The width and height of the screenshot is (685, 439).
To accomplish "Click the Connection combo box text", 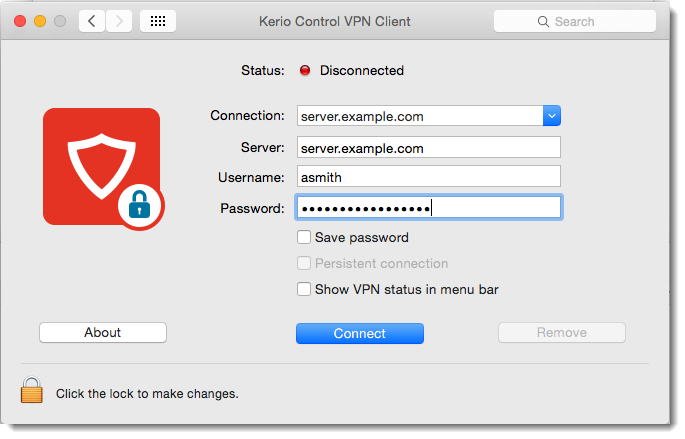I will 418,116.
